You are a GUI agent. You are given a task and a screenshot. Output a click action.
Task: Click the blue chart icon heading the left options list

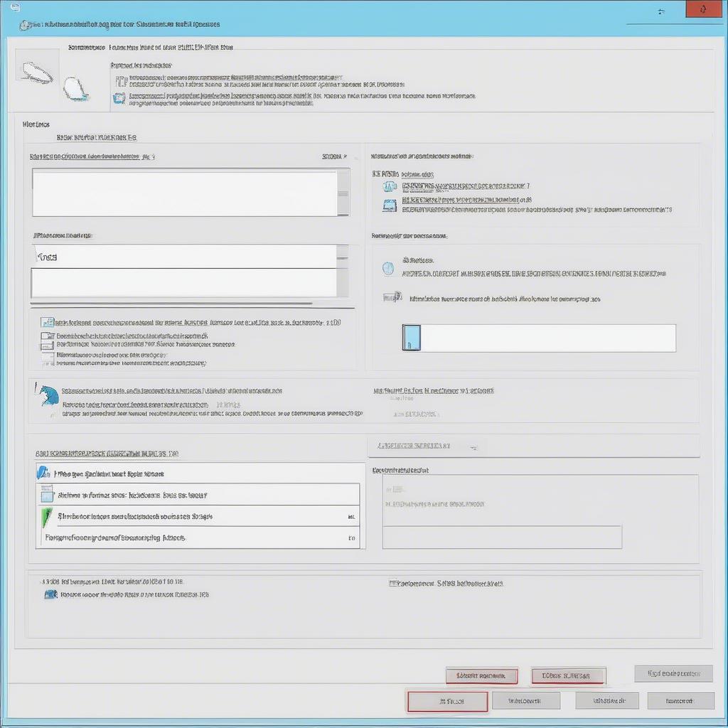(x=47, y=322)
